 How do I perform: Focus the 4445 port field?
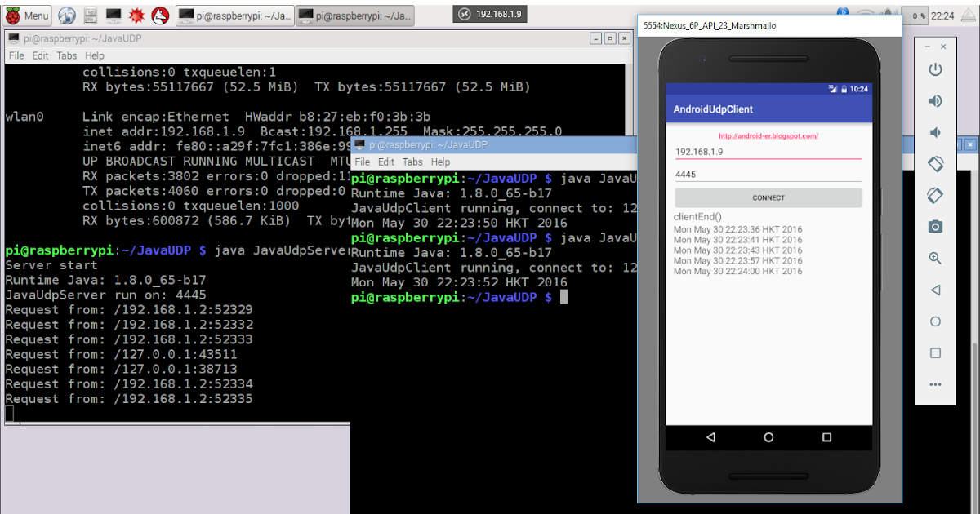coord(768,174)
